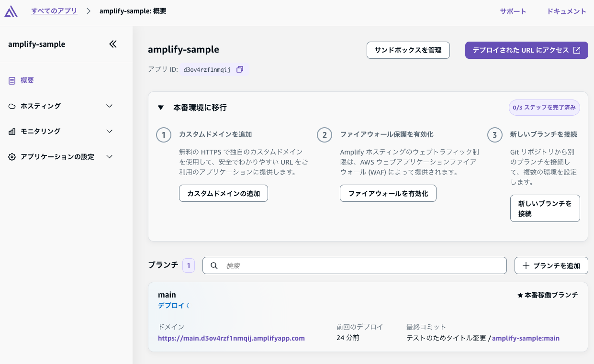Open デプロイされた URL にアクセス button
Screen dimensions: 594x364
[526, 50]
